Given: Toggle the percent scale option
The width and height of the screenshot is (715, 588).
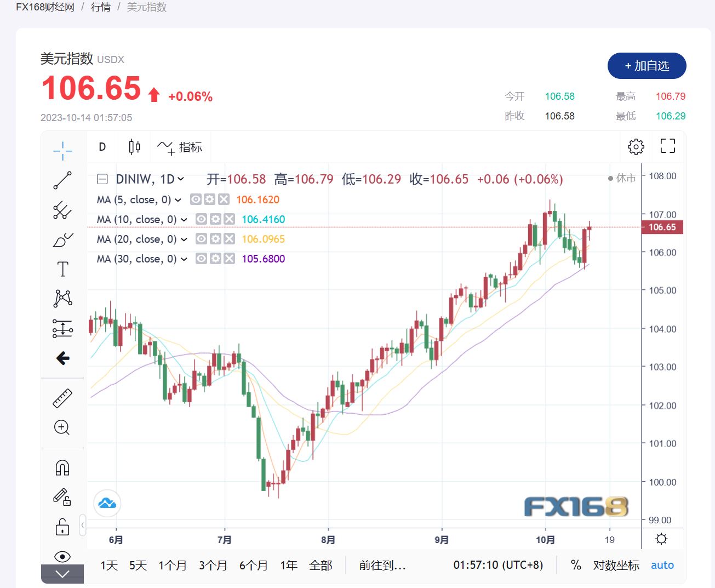Looking at the screenshot, I should coord(576,565).
